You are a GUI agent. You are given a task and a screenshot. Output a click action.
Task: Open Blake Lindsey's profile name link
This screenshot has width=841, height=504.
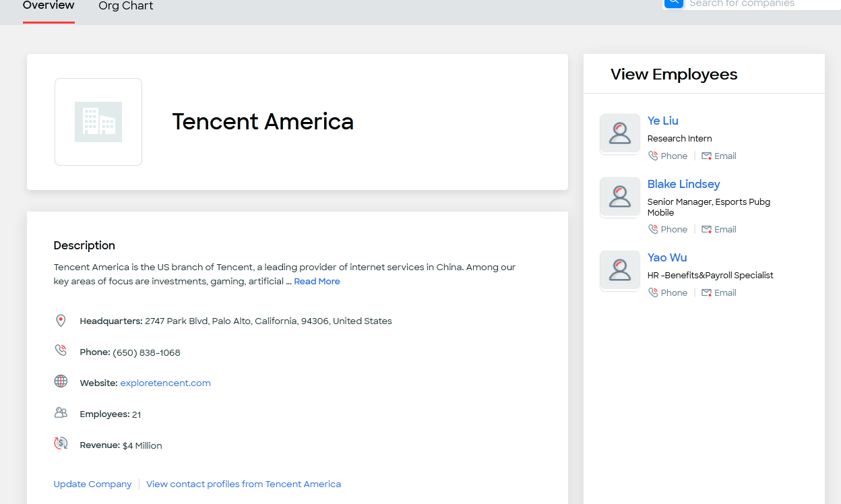click(x=683, y=184)
